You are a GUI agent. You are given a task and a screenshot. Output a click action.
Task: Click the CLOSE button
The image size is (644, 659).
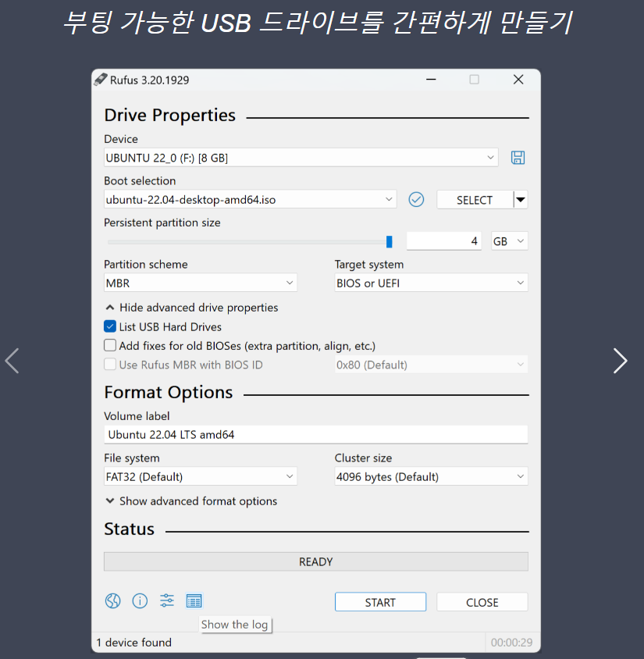click(482, 602)
